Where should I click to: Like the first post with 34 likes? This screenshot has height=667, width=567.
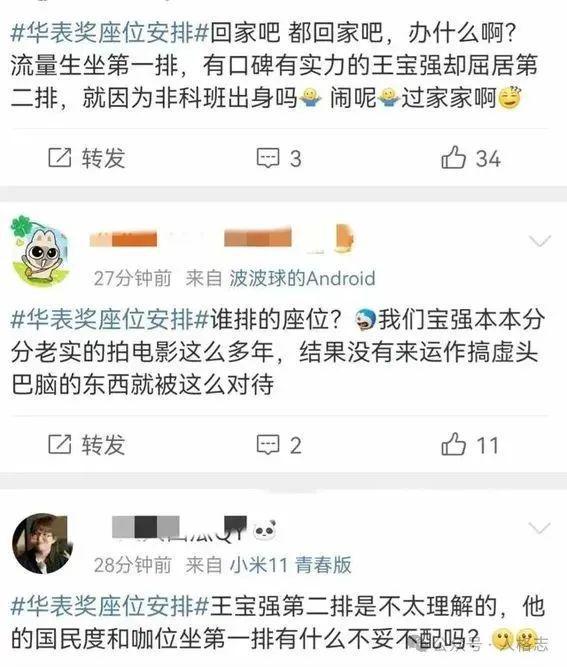[470, 158]
